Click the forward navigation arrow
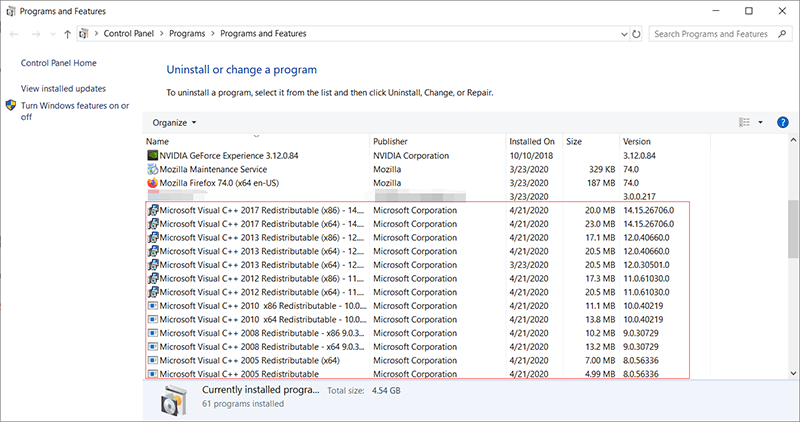The height and width of the screenshot is (422, 800). 35,34
